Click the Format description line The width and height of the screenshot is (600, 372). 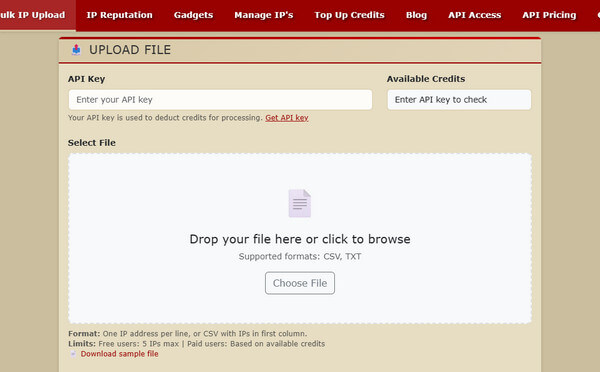tap(188, 334)
